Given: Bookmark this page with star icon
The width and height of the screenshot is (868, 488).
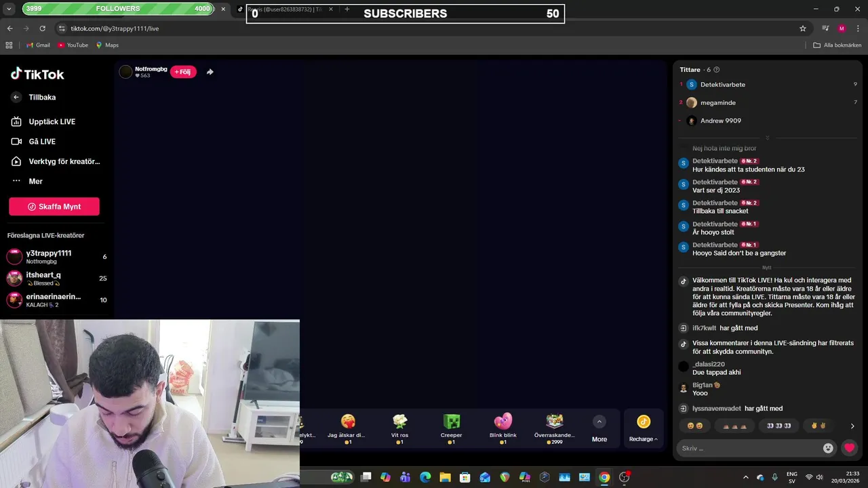Looking at the screenshot, I should 803,28.
